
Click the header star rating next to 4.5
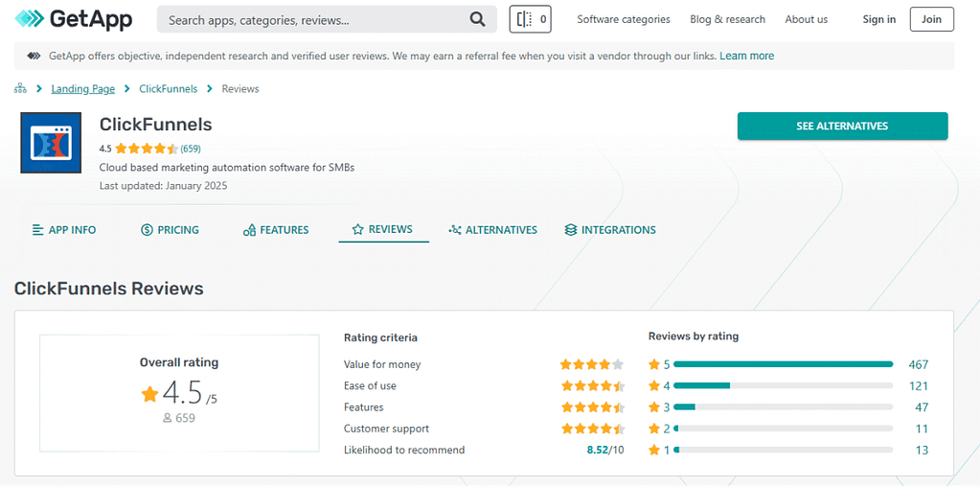click(147, 149)
